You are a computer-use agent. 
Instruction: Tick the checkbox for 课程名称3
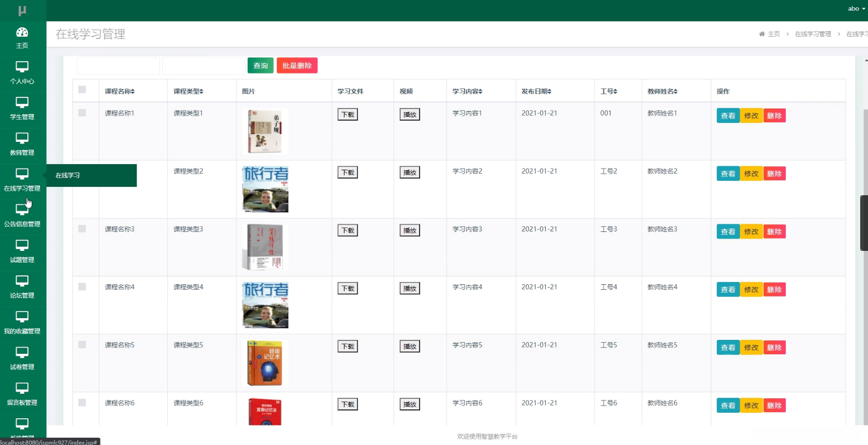[82, 229]
